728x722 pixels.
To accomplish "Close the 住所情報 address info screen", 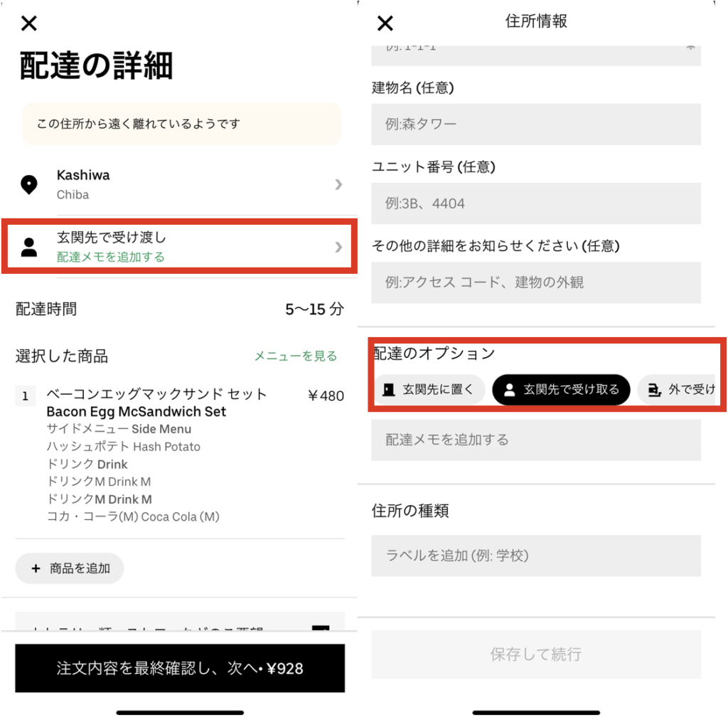I will tap(385, 23).
